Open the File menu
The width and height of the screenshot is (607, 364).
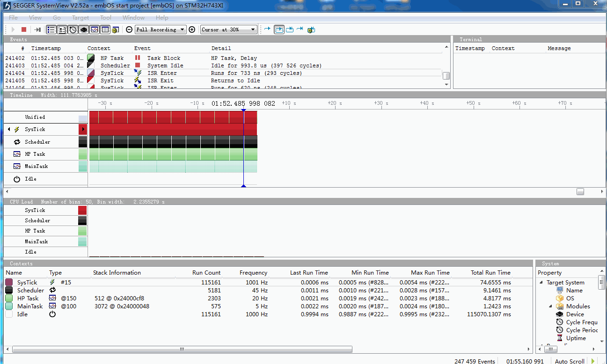click(x=13, y=18)
